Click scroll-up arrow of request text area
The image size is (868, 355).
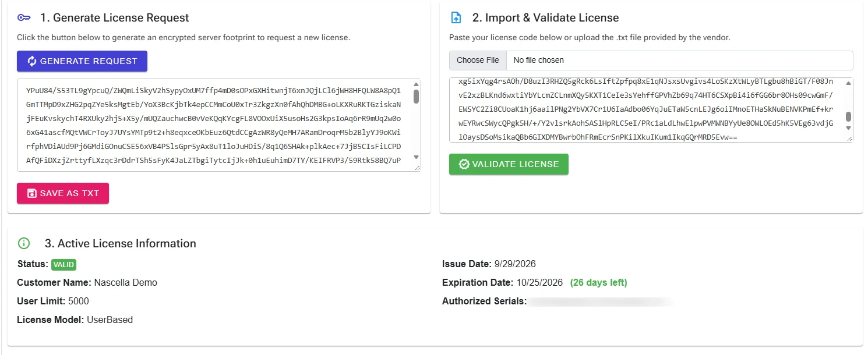point(416,84)
